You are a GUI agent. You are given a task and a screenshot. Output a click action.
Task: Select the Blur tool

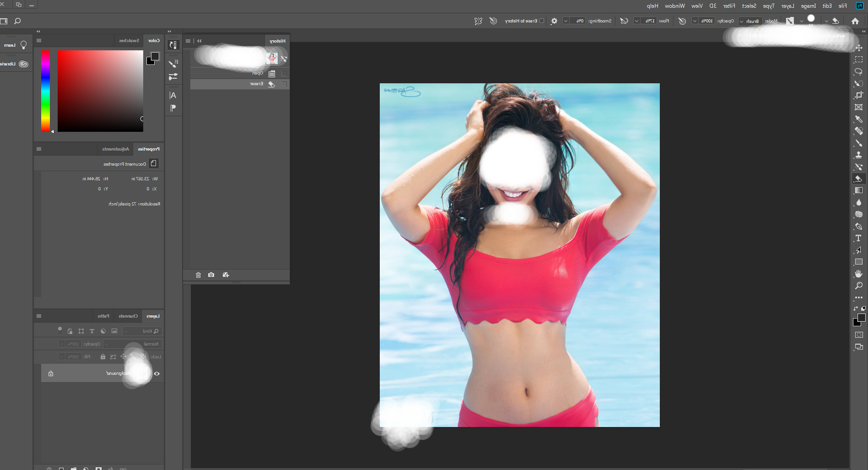(x=859, y=202)
